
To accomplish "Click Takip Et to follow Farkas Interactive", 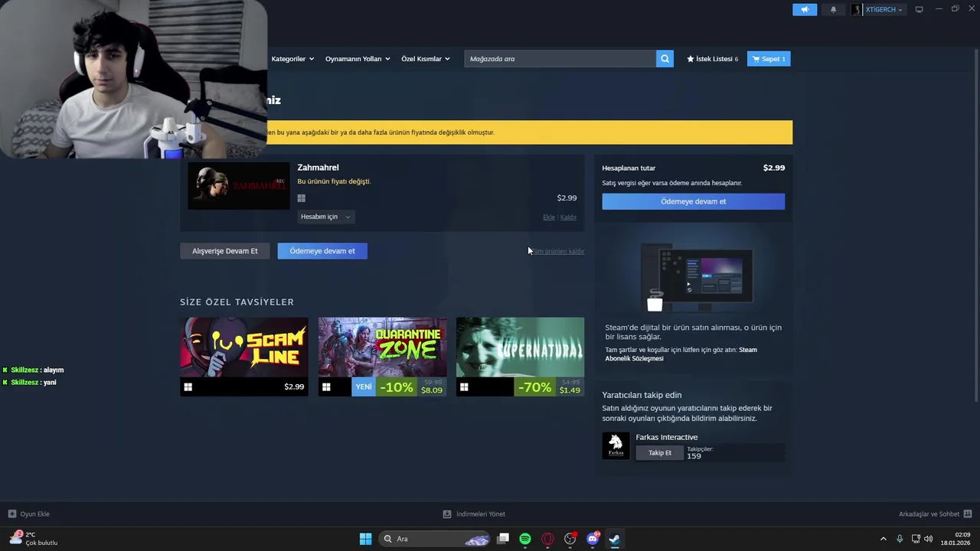I will [x=660, y=453].
